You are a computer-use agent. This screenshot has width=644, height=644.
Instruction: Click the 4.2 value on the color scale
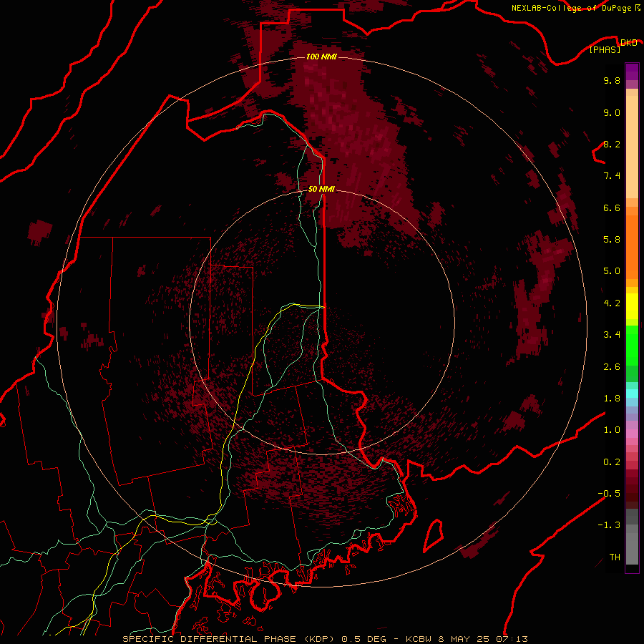click(612, 303)
